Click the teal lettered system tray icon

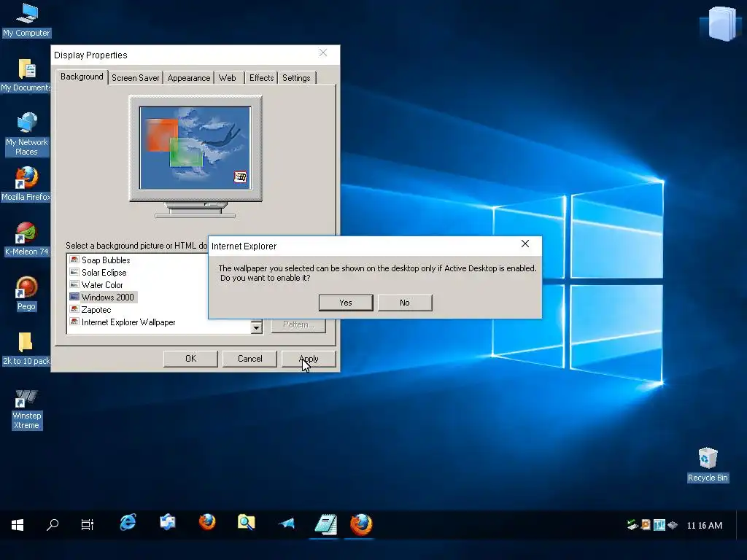(659, 525)
